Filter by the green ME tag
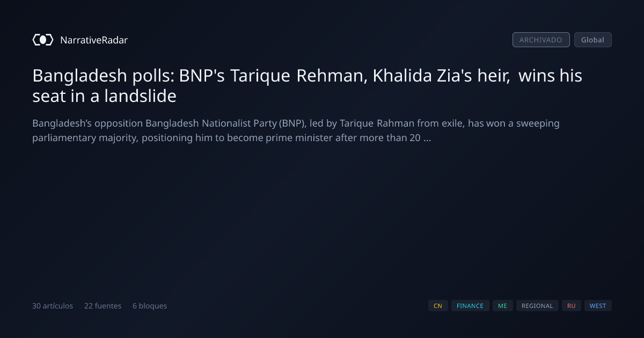Image resolution: width=644 pixels, height=338 pixels. tap(502, 306)
